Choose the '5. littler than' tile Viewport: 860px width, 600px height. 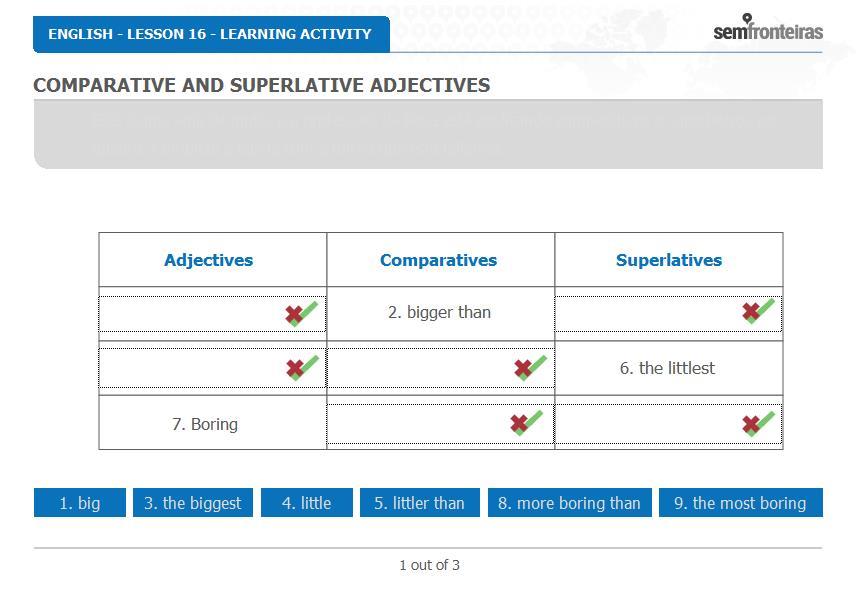click(x=420, y=502)
